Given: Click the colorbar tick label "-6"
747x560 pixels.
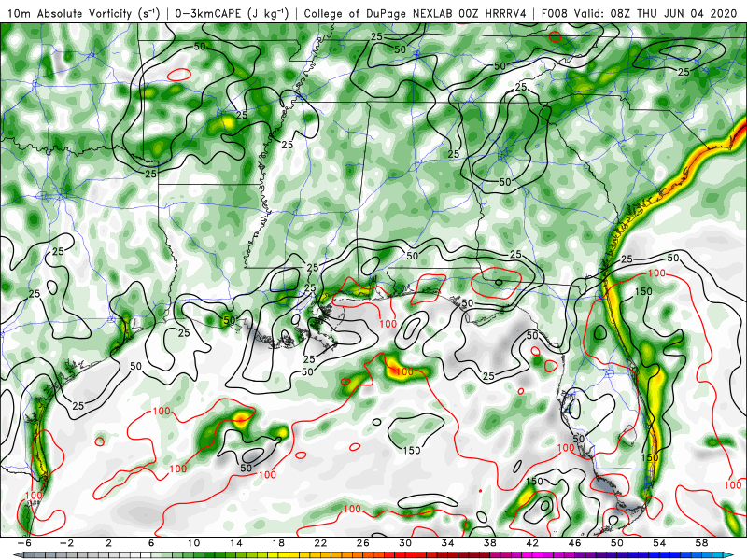Looking at the screenshot, I should [24, 543].
